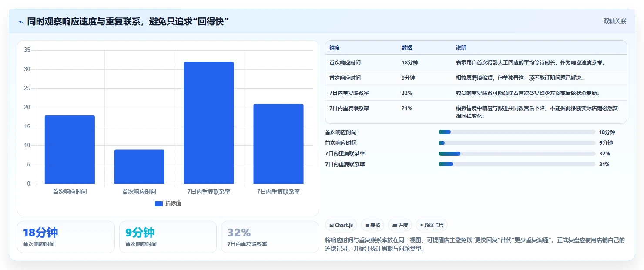The width and height of the screenshot is (644, 270).
Task: Click the tallest chart bar at 32
Action: [x=209, y=123]
